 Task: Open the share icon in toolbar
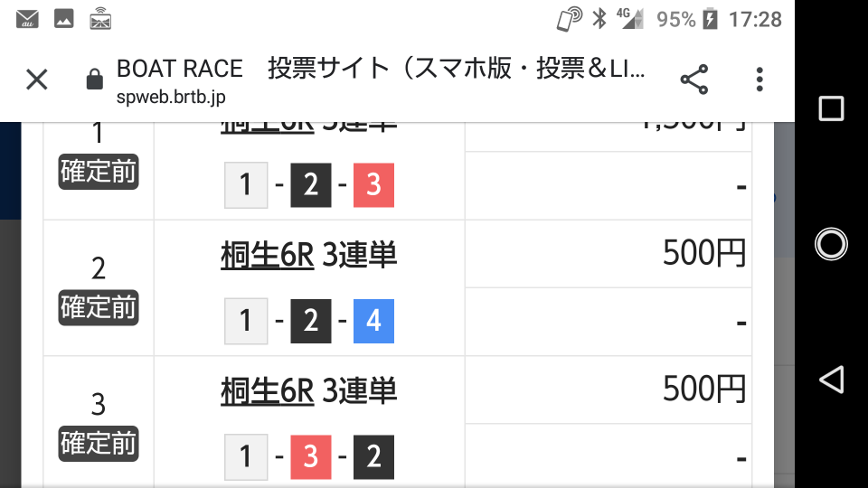(694, 80)
